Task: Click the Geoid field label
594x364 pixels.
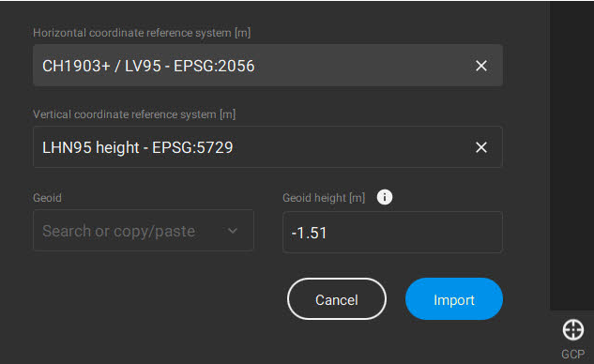Action: [x=47, y=198]
